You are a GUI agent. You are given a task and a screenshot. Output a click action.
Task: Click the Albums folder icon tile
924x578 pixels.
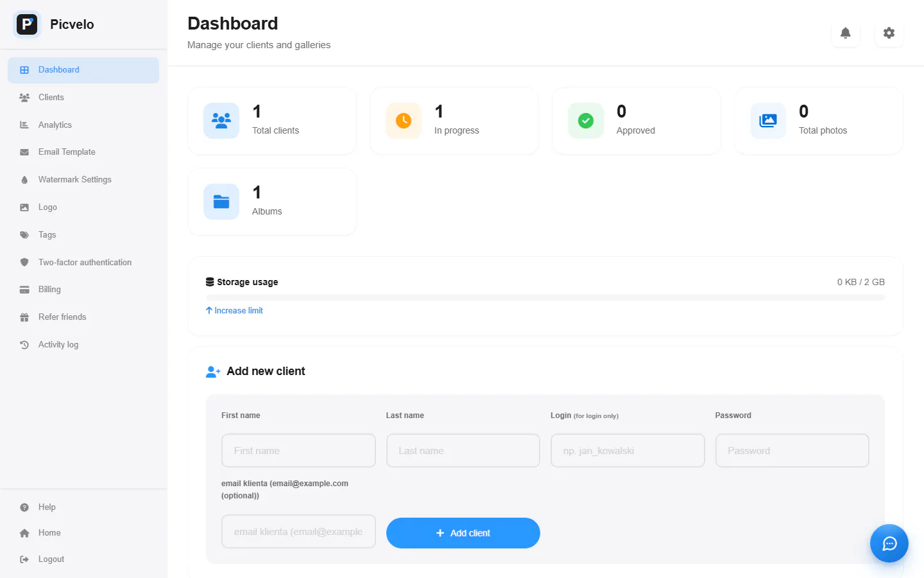[221, 202]
